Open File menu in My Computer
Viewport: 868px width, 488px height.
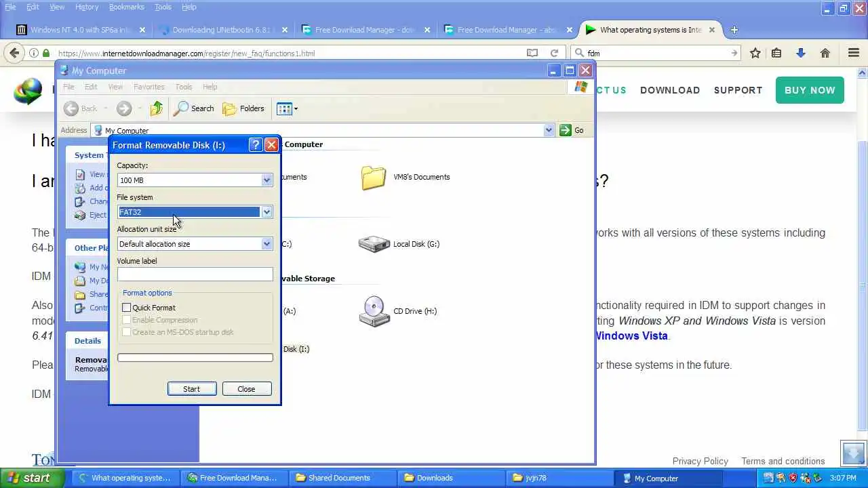(68, 87)
